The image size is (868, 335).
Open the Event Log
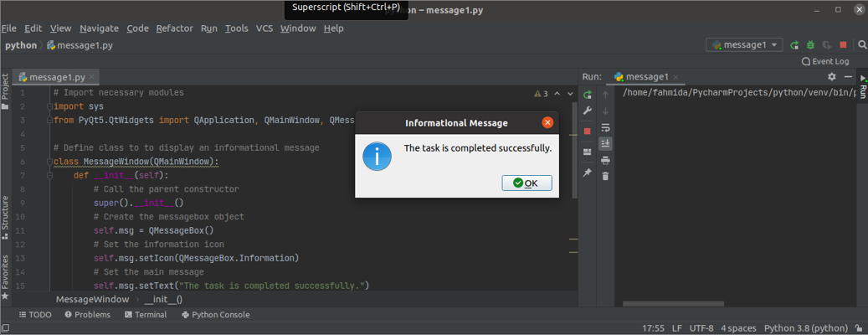[x=825, y=61]
